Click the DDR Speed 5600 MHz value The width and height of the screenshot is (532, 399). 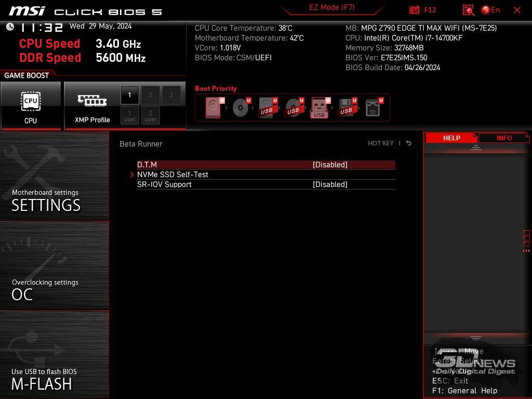[121, 58]
